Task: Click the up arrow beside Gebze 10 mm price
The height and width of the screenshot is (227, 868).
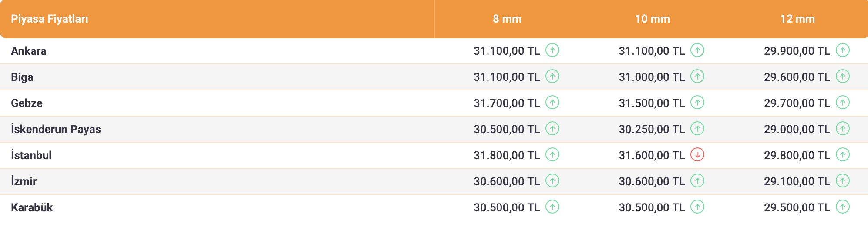Action: click(x=697, y=103)
